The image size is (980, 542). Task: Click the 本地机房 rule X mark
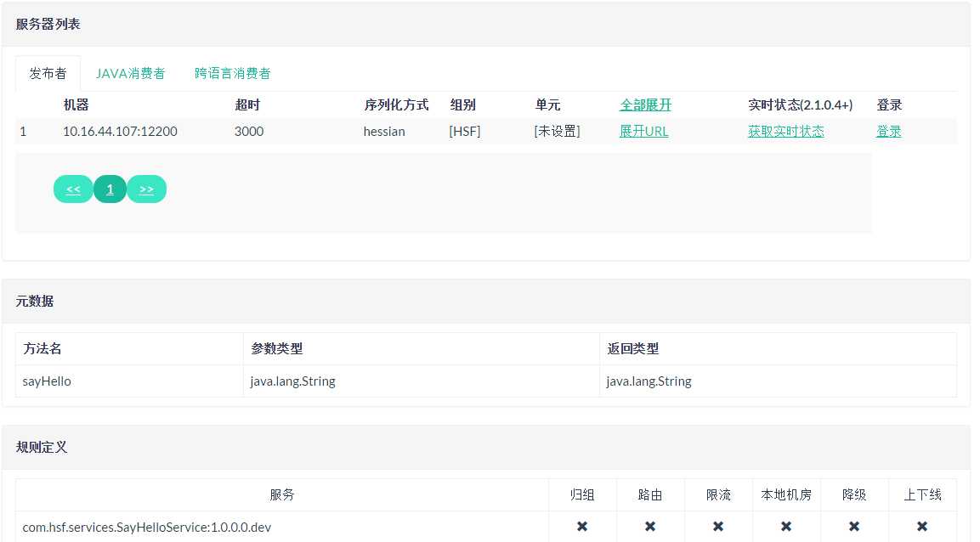point(785,527)
